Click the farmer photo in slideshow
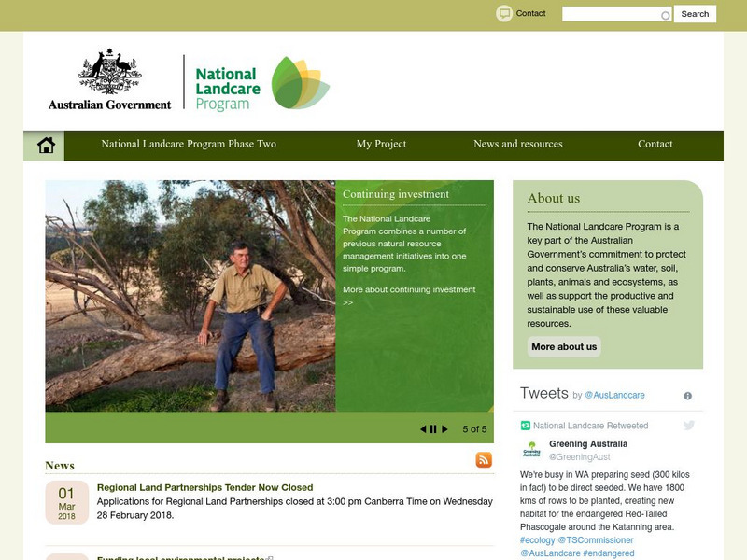 (x=190, y=296)
